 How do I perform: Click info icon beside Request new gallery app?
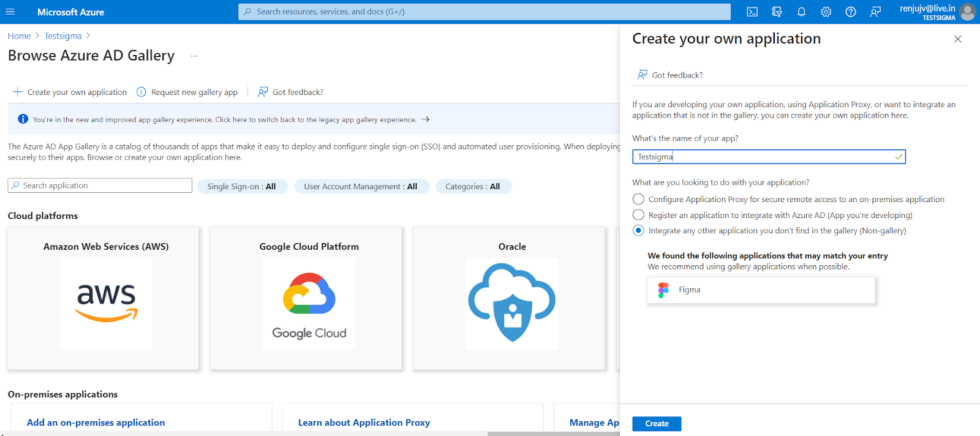tap(141, 92)
